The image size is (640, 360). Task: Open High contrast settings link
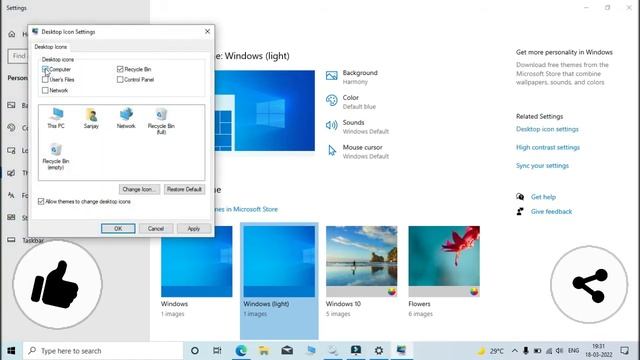[548, 147]
